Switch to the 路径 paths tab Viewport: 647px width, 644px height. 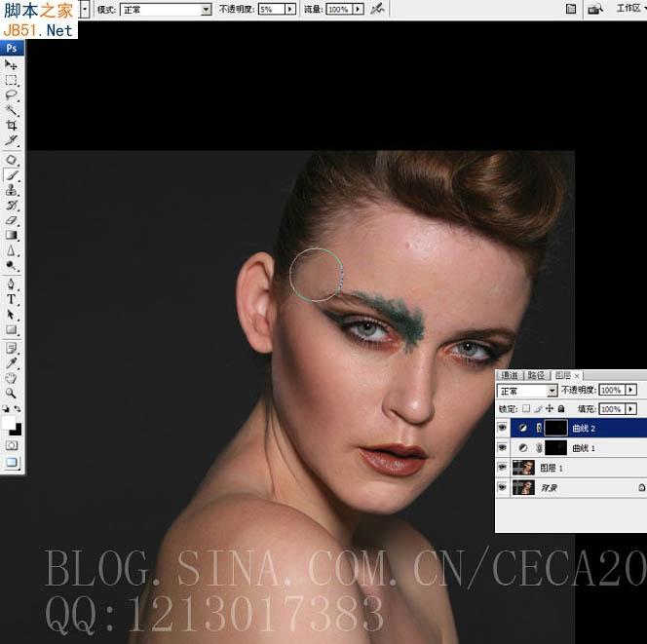click(536, 375)
